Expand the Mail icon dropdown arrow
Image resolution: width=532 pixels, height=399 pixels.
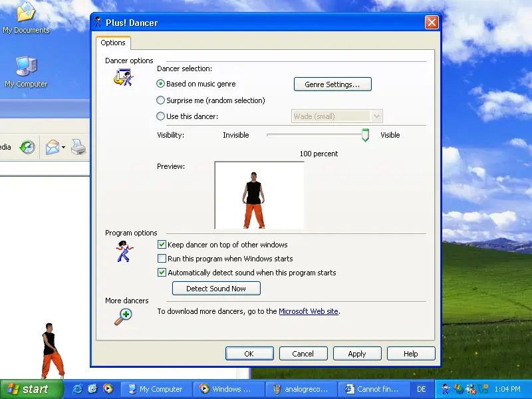[63, 148]
